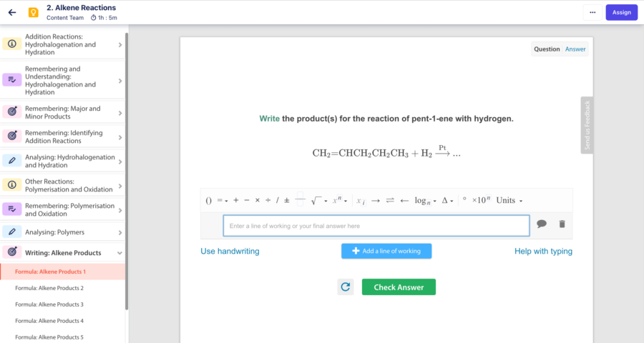Insert equilibrium double arrow symbol
This screenshot has height=343, width=644.
[x=390, y=200]
